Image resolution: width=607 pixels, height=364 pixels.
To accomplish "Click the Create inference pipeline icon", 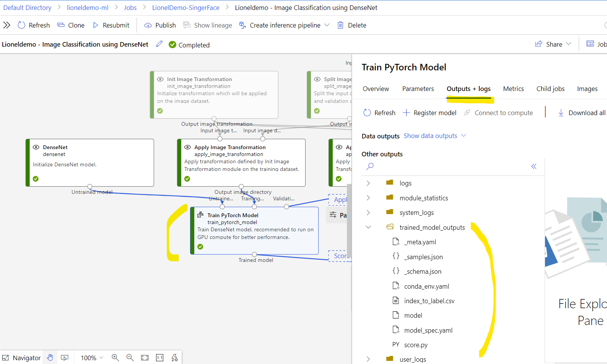I will 242,25.
